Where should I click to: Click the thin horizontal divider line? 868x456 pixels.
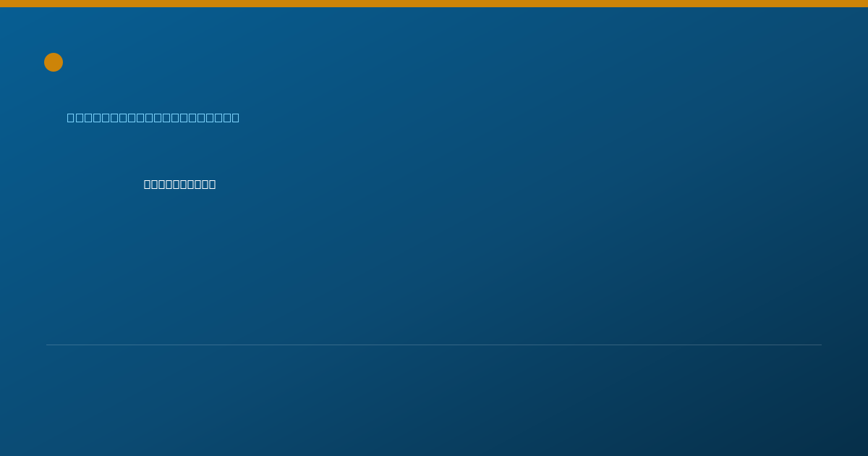click(x=434, y=345)
